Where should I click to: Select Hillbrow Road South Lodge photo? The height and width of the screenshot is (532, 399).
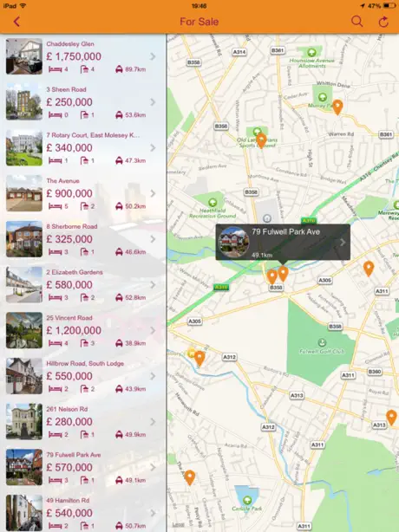click(x=24, y=376)
